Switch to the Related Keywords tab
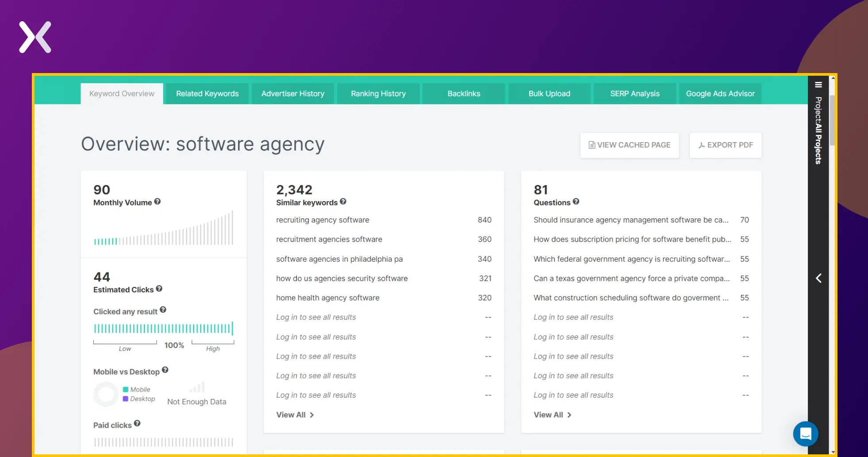This screenshot has height=457, width=868. pos(207,94)
